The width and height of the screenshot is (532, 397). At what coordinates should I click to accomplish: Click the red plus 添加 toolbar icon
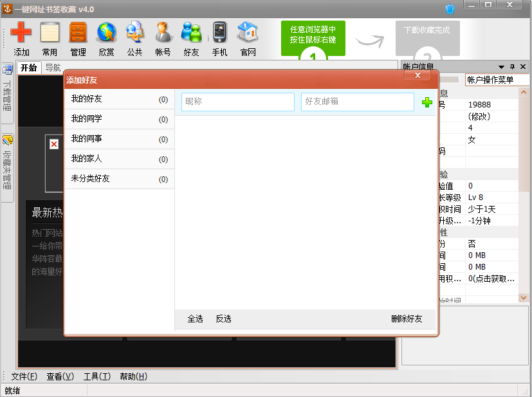tap(21, 33)
